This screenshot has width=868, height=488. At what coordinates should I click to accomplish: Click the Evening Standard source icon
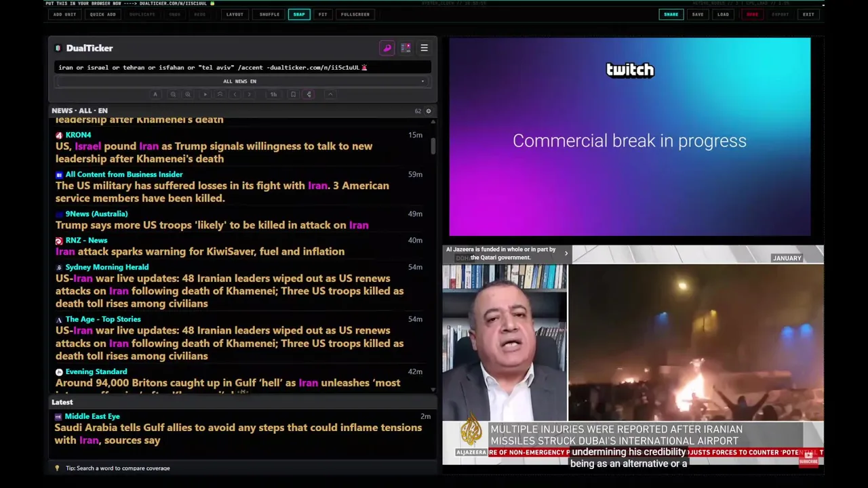(59, 372)
